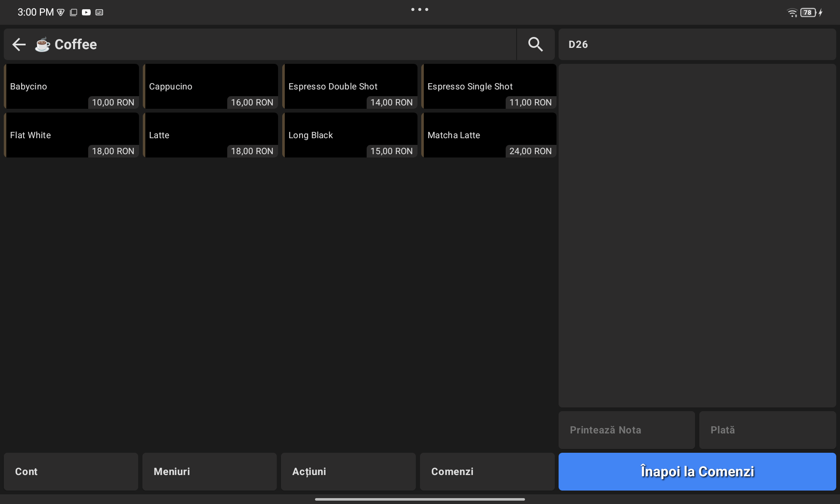Go back using the arrow icon
Image resolution: width=840 pixels, height=504 pixels.
tap(19, 45)
